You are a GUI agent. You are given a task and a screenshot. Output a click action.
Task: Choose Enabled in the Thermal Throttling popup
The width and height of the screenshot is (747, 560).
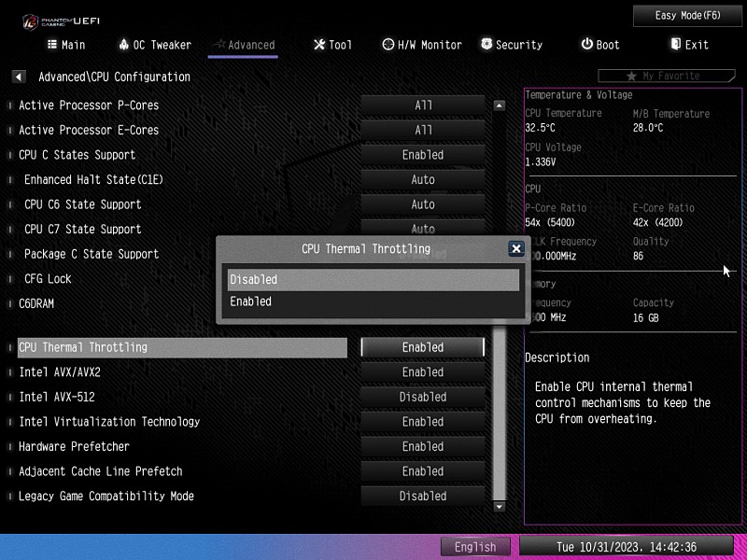(x=373, y=301)
